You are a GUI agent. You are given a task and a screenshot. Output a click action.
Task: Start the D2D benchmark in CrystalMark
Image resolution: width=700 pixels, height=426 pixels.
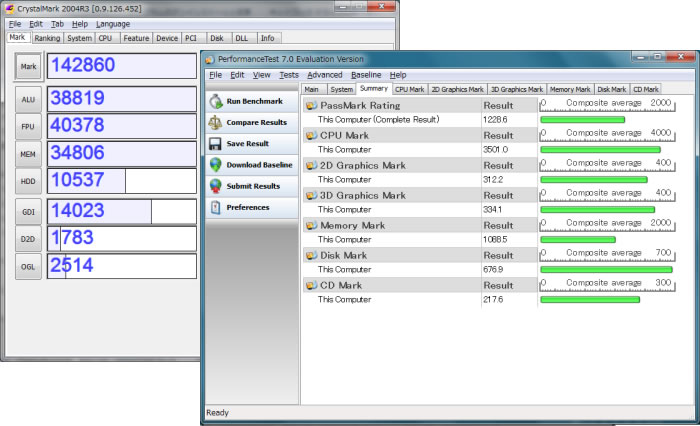pos(28,239)
